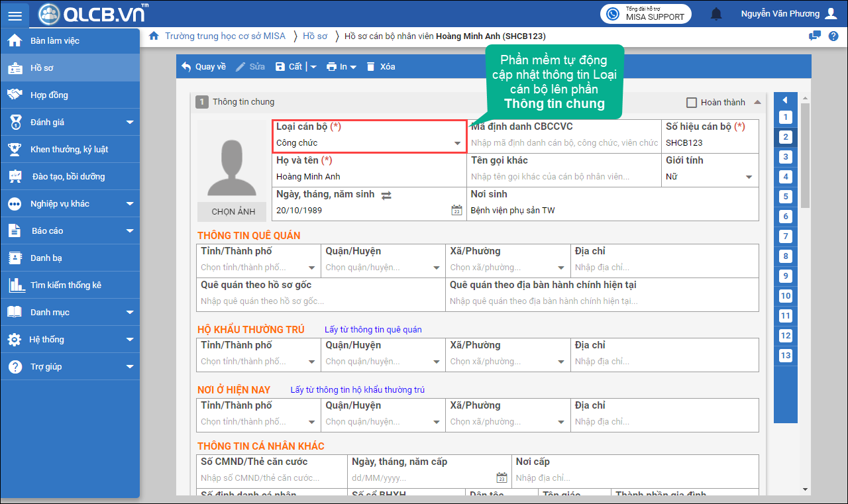Click the blue help question mark icon
Screen dimensions: 848x504
(x=833, y=36)
